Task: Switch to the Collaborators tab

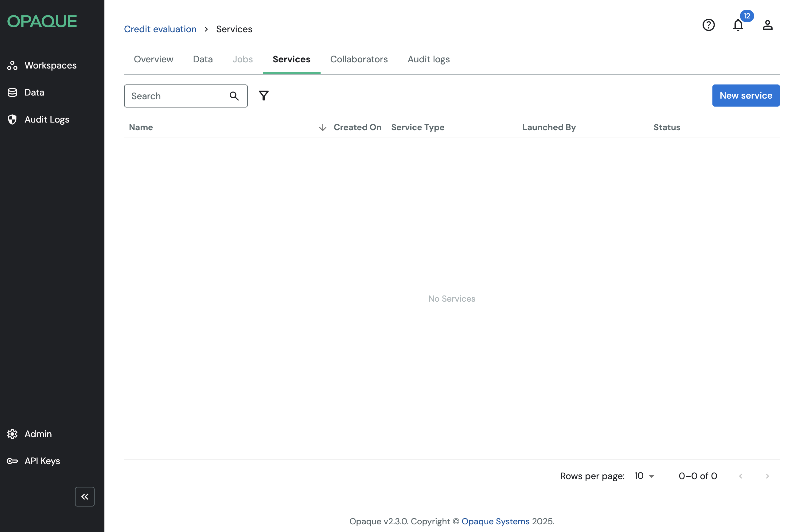Action: coord(359,59)
